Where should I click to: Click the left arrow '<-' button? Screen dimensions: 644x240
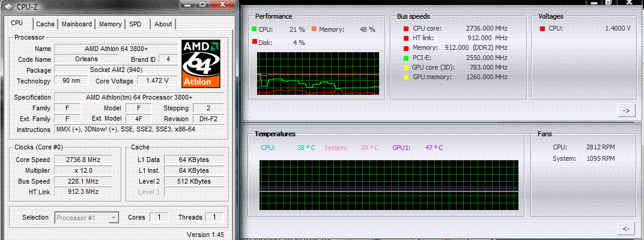coord(627,229)
